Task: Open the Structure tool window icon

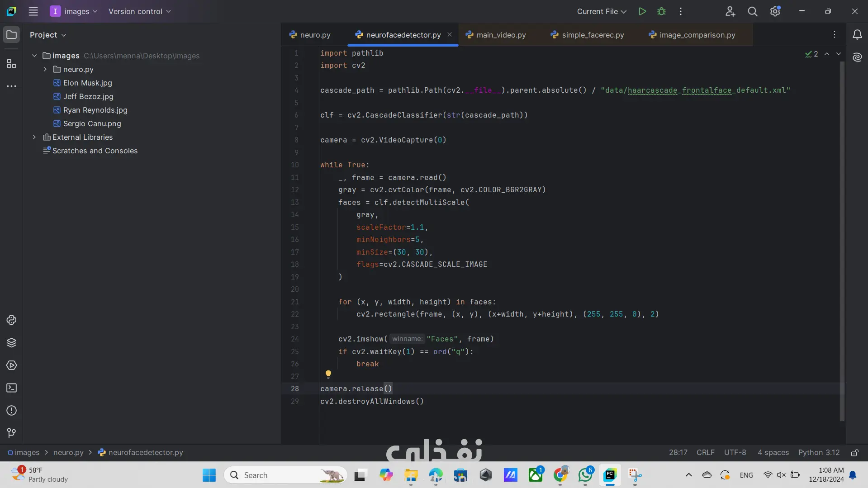Action: pyautogui.click(x=11, y=64)
